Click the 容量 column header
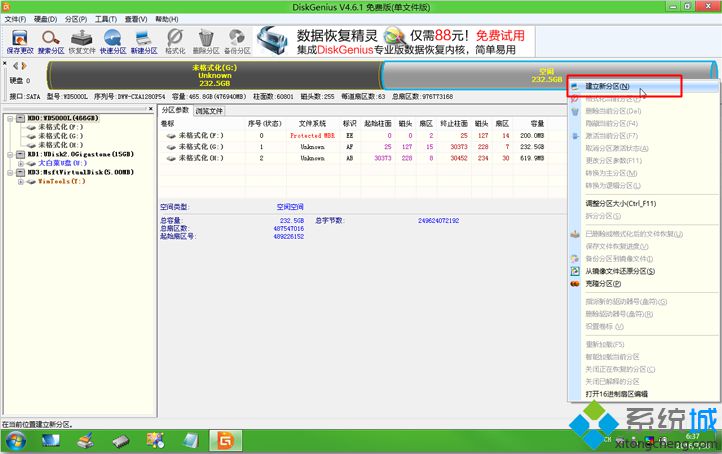 tap(537, 123)
